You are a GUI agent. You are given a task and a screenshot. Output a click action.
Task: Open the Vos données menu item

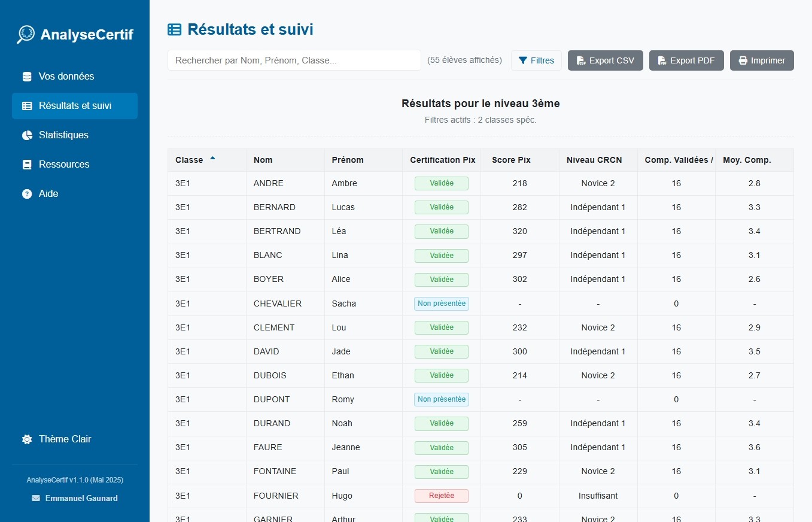tap(75, 77)
